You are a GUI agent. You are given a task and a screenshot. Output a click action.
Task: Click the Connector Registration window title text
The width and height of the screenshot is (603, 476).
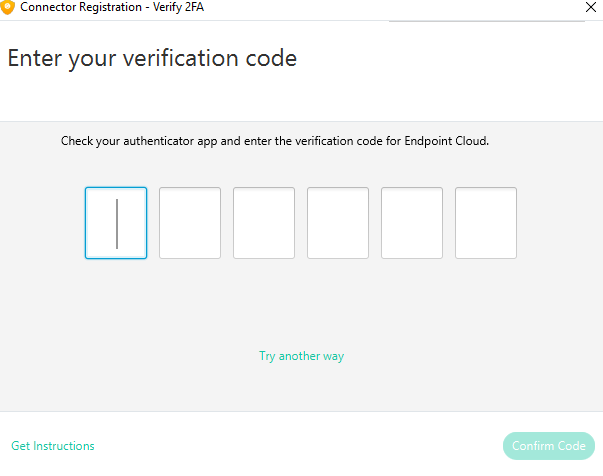pos(81,7)
